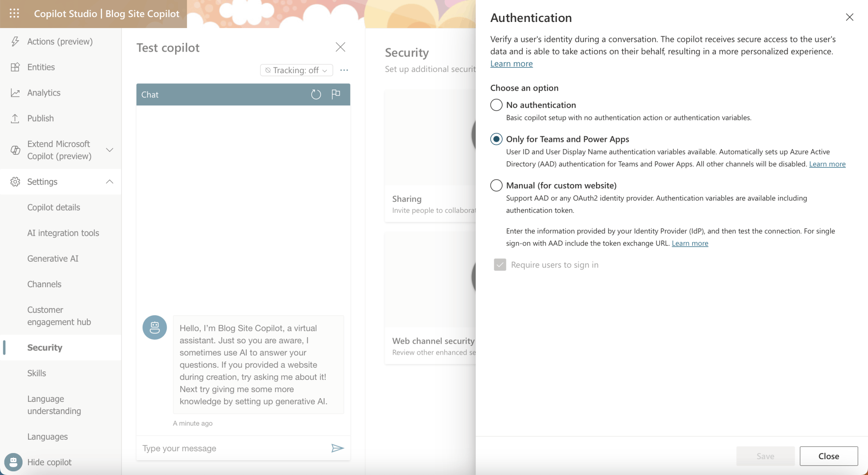Open the app launcher waffle icon
This screenshot has width=868, height=475.
[x=14, y=13]
